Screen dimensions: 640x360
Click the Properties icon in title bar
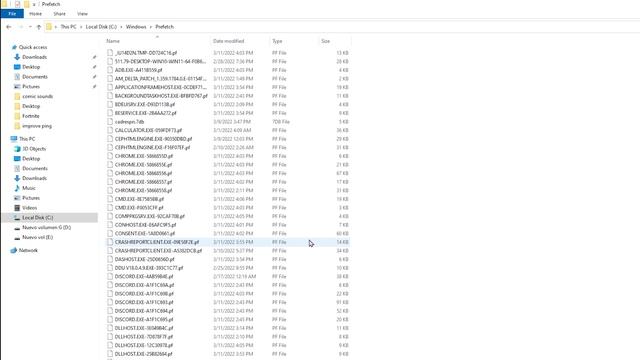[x=18, y=4]
